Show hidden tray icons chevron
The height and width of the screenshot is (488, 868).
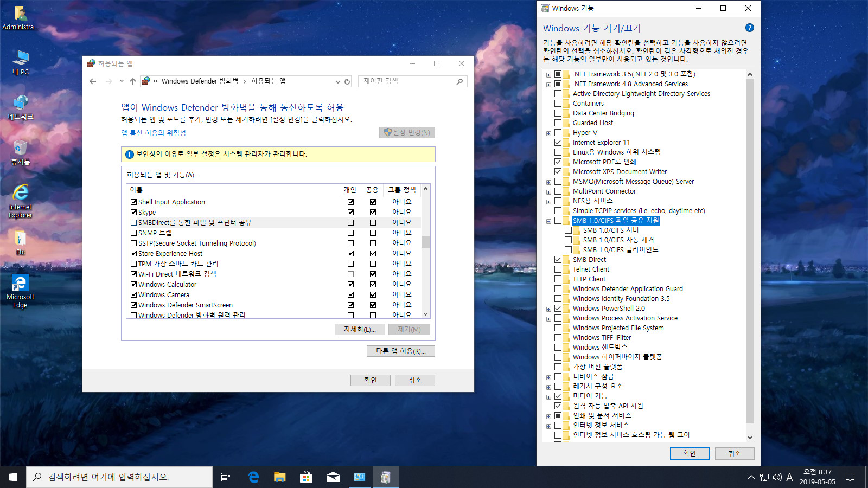(x=751, y=477)
